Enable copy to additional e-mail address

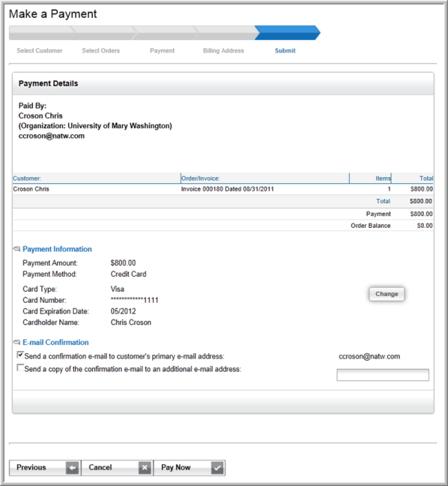20,368
